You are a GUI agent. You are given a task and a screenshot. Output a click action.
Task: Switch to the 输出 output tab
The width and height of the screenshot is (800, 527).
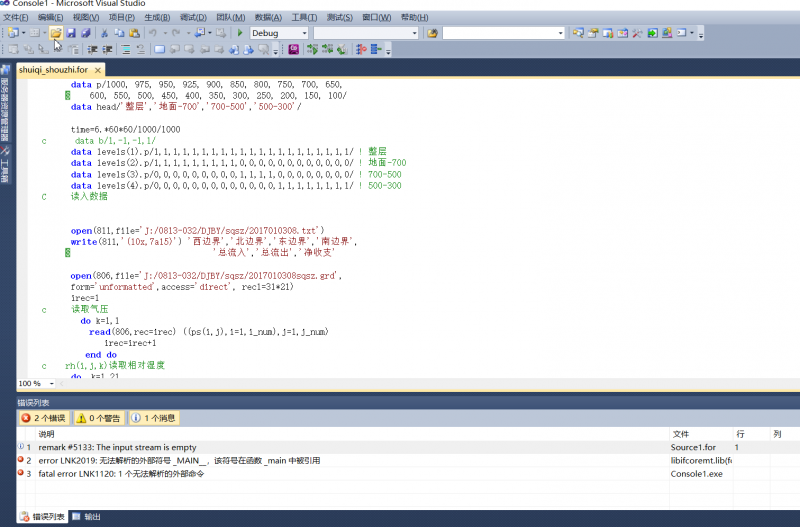pyautogui.click(x=91, y=517)
